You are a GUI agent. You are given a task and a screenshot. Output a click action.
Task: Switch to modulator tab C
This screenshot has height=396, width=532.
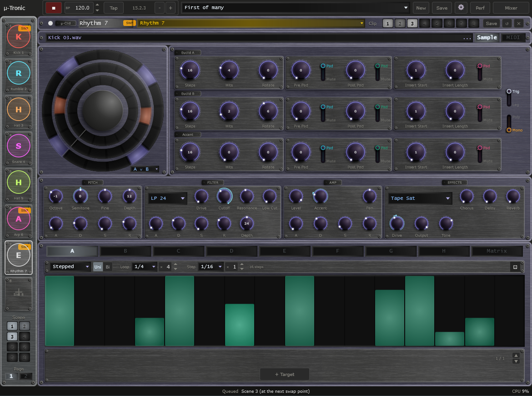[178, 251]
